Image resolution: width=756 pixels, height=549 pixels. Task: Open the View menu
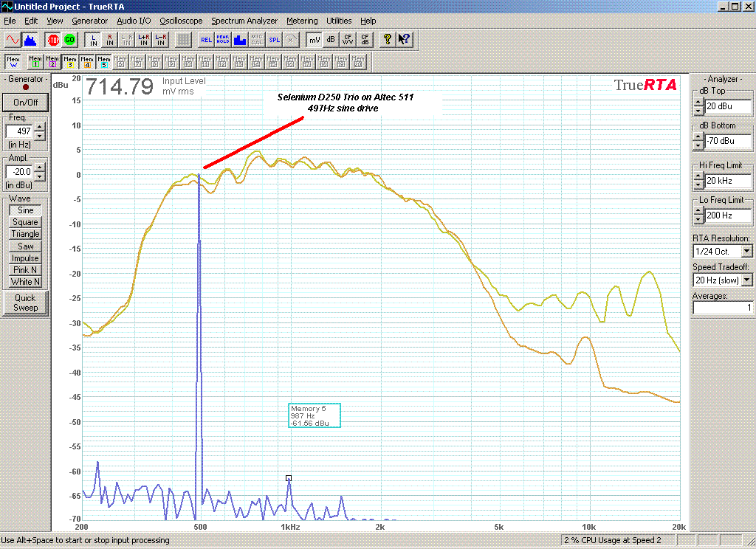click(x=55, y=21)
